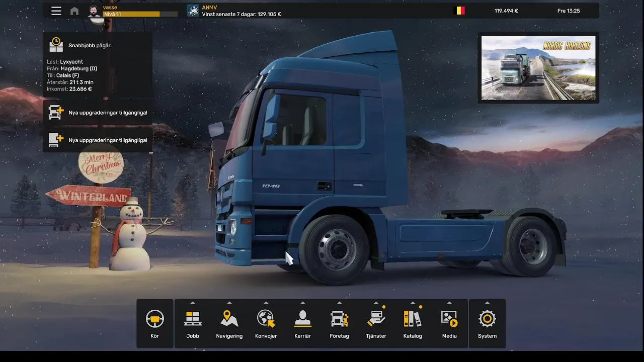
Task: Open the first Nya uppgraderingar tillgängliga notification
Action: click(98, 113)
